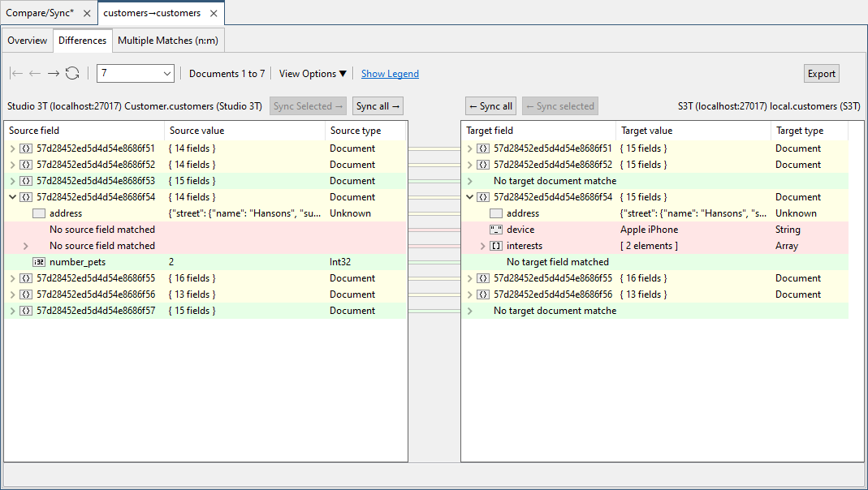Click the refresh comparison icon
Viewport: 868px width, 490px height.
tap(72, 74)
